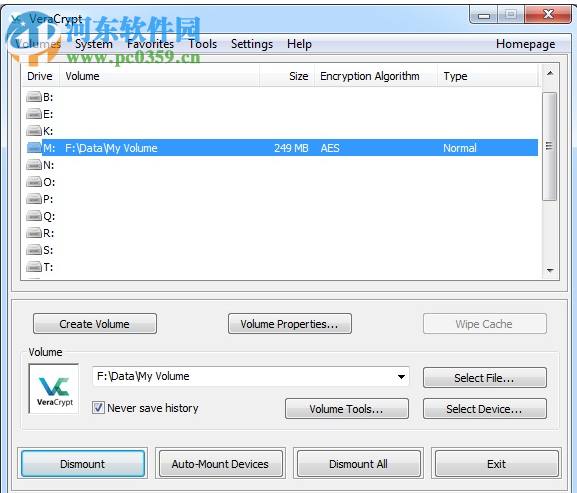Open Volume Tools button

click(347, 409)
